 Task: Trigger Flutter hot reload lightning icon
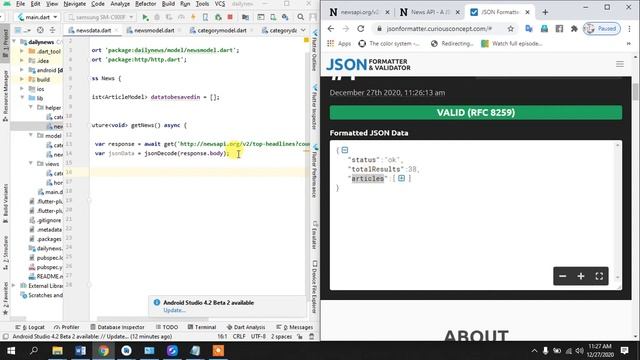pos(193,17)
